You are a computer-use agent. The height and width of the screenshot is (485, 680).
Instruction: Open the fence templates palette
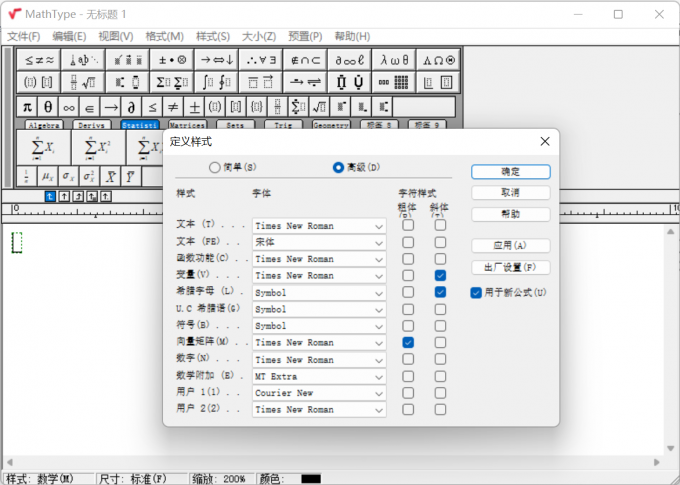pos(39,82)
